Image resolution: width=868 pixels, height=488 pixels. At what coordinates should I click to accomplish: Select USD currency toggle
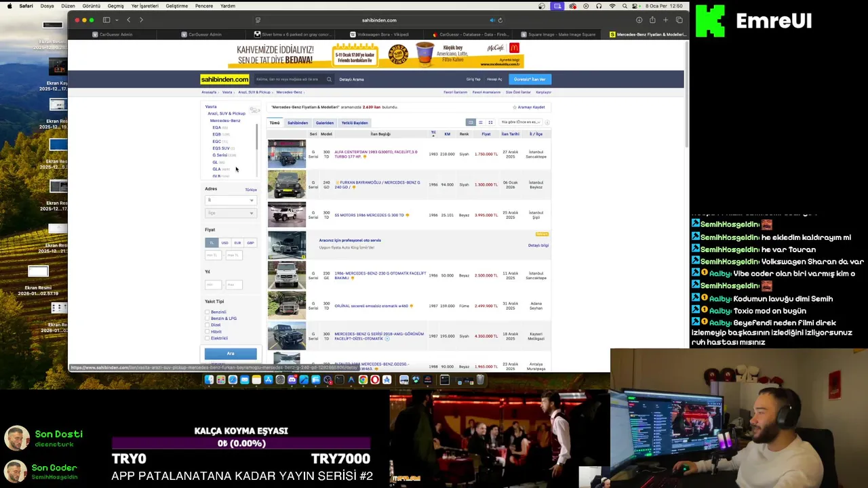(x=224, y=243)
